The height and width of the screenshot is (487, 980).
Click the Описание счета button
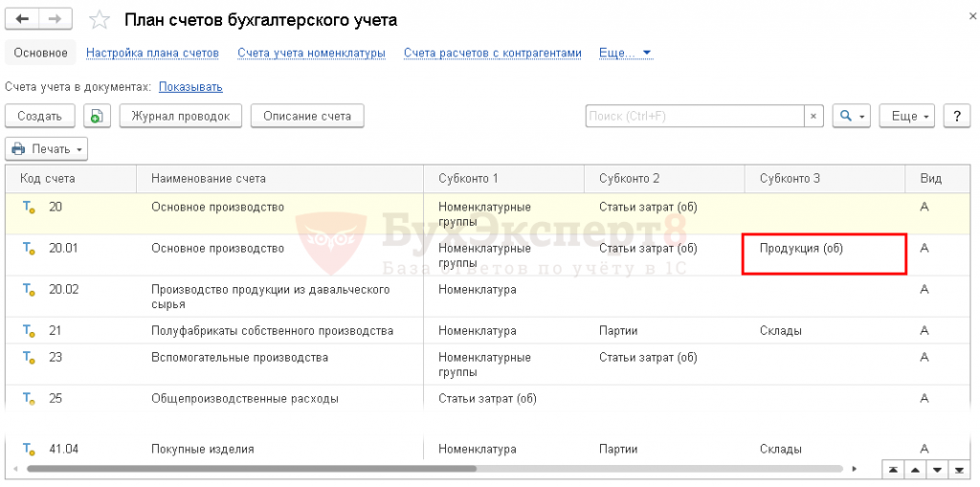click(x=307, y=117)
